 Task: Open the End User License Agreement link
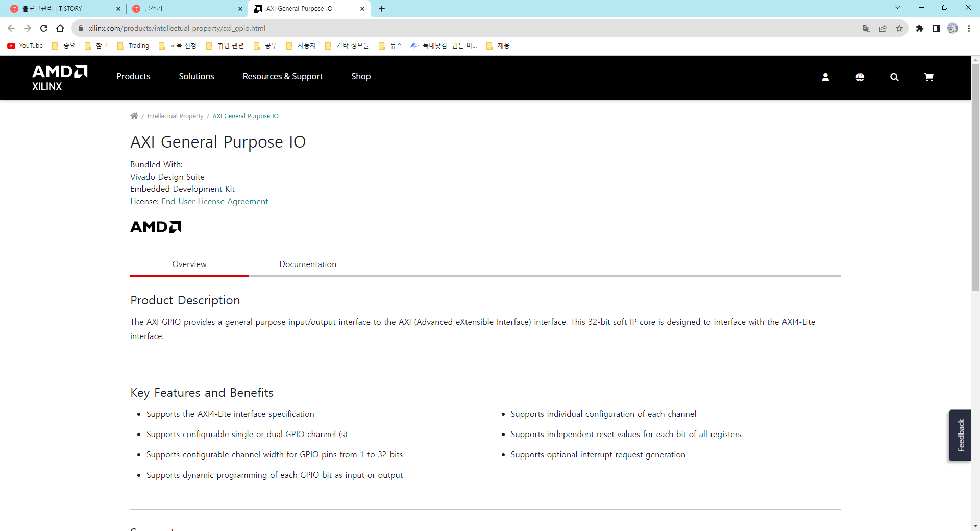coord(215,202)
